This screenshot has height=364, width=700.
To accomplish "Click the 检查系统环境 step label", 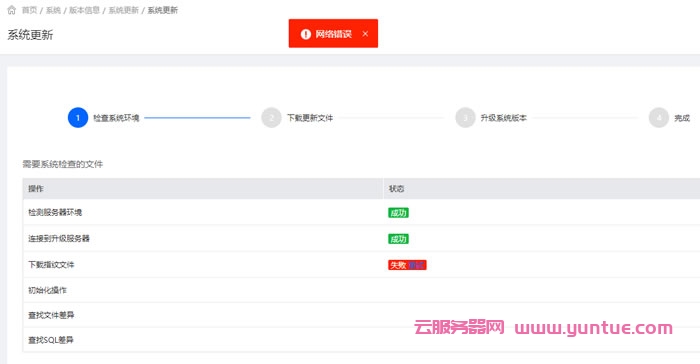I will (x=116, y=118).
